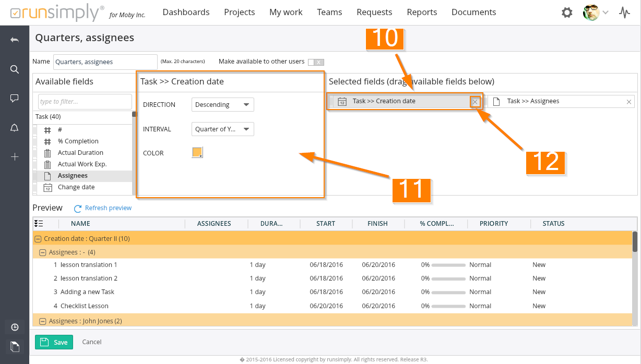Open notifications bell in sidebar
641x364 pixels.
tap(15, 128)
